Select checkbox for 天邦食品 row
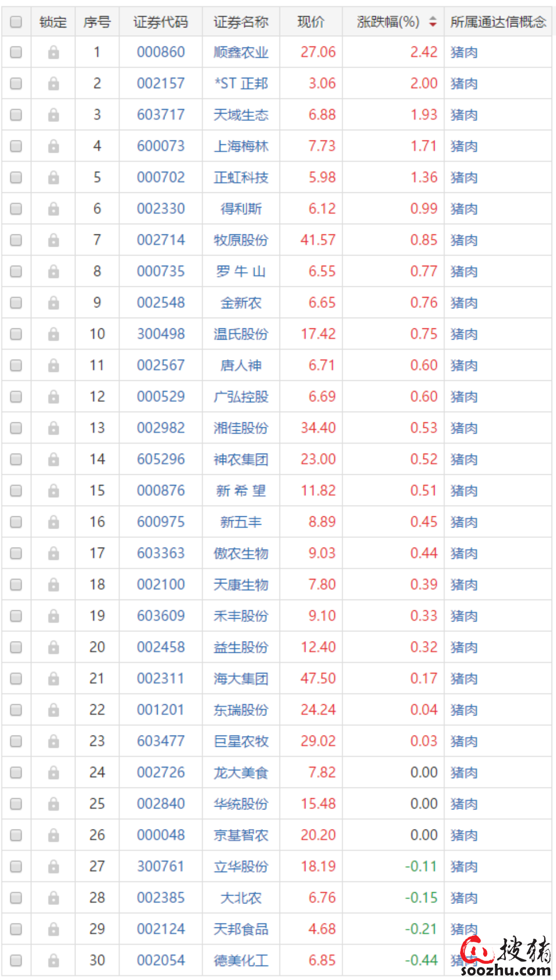The height and width of the screenshot is (980, 556). tap(16, 929)
